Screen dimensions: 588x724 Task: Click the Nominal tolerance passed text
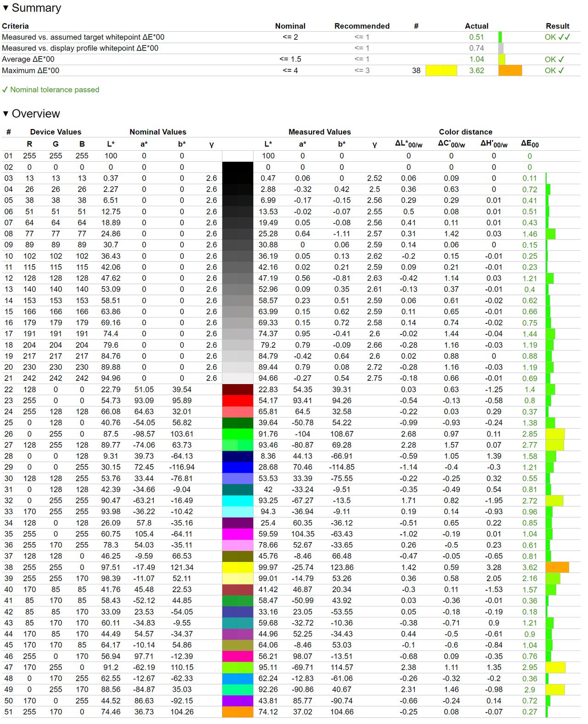55,90
